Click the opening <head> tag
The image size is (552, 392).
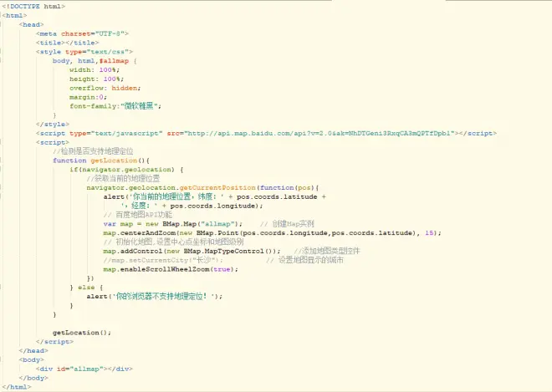(31, 24)
